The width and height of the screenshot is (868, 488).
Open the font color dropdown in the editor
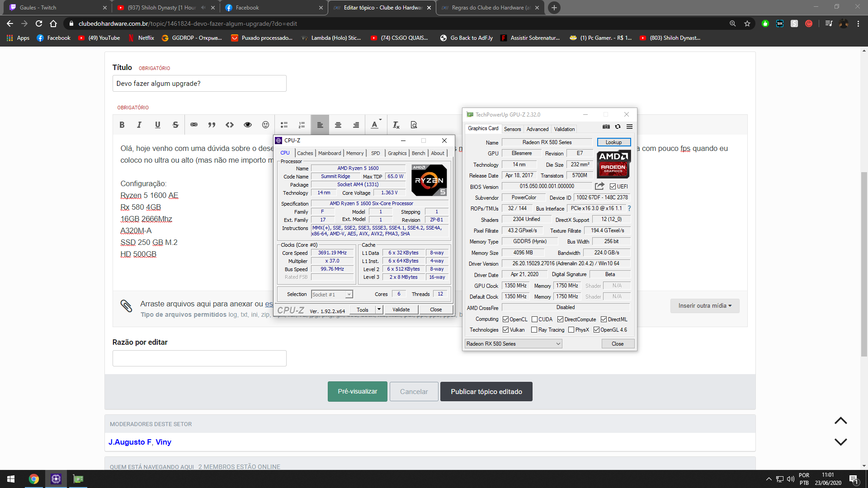pyautogui.click(x=376, y=125)
